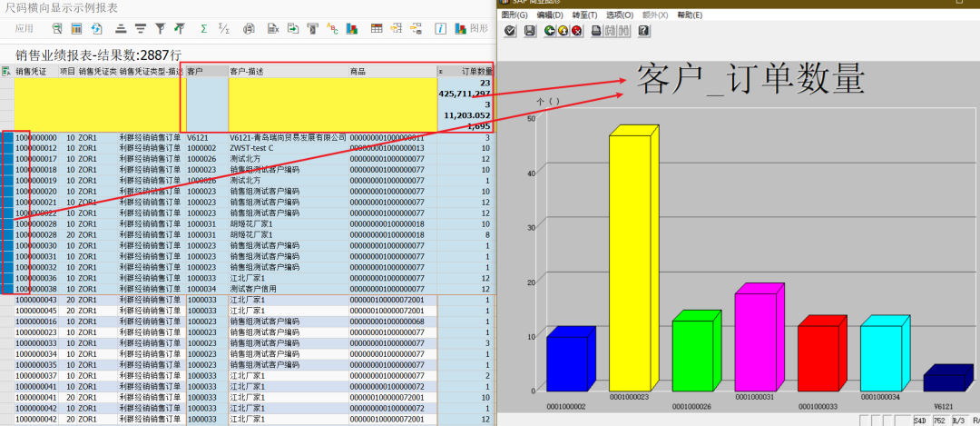Image resolution: width=980 pixels, height=426 pixels.
Task: Click the Print icon in ALV toolbar
Action: 249,28
